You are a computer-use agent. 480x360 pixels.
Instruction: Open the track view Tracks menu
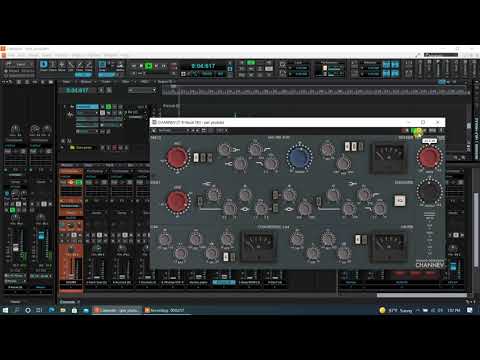(x=106, y=81)
